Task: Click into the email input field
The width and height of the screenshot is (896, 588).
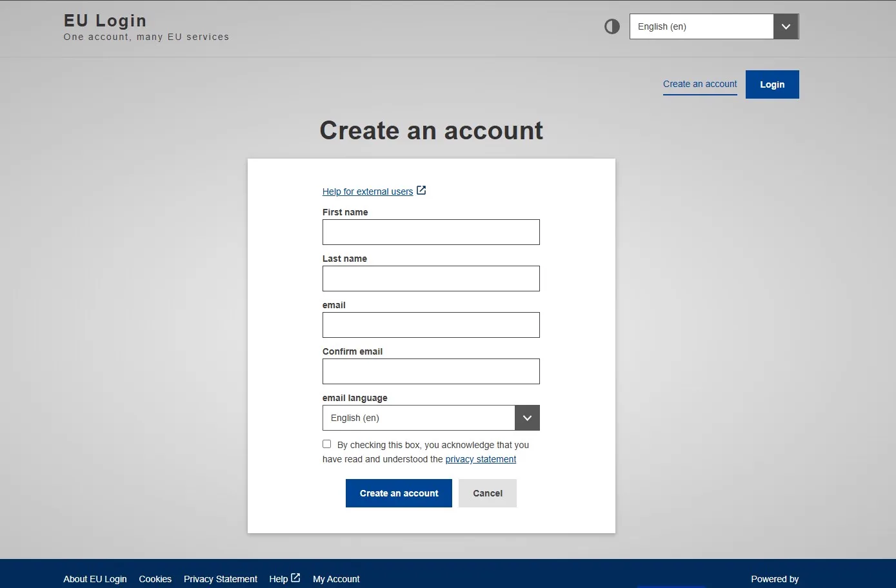Action: tap(431, 325)
